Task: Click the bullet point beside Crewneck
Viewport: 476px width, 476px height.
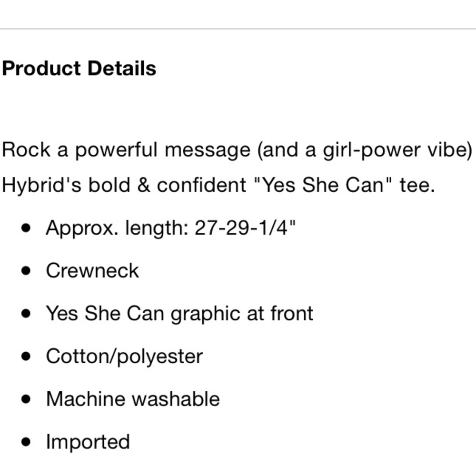Action: (26, 270)
